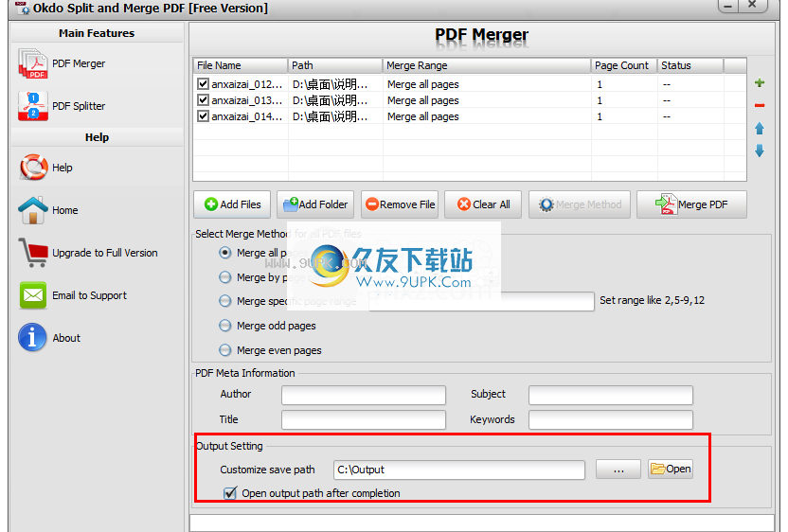This screenshot has height=532, width=788.
Task: Click the Add Files button
Action: coord(232,204)
